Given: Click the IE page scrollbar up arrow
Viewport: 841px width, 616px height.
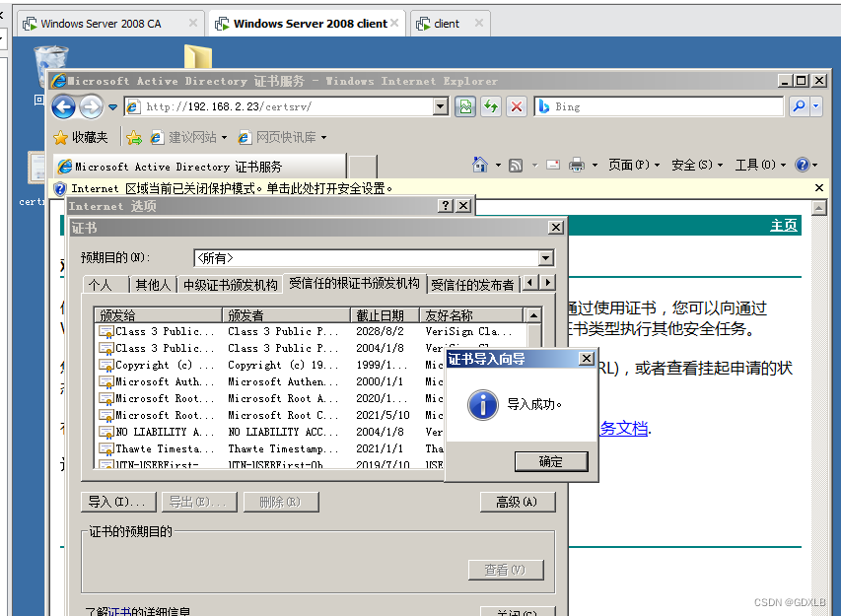Looking at the screenshot, I should [818, 209].
